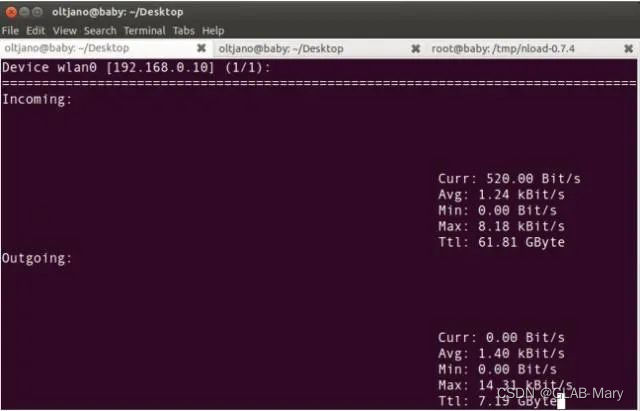Close the first oltjano@baby ~/Desktop tab
The width and height of the screenshot is (640, 411).
(201, 48)
